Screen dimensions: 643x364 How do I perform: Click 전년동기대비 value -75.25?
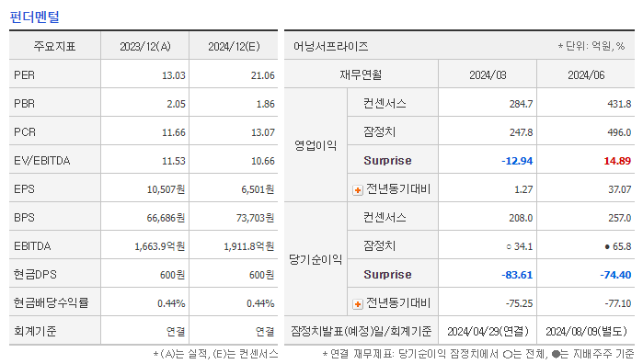pyautogui.click(x=519, y=303)
